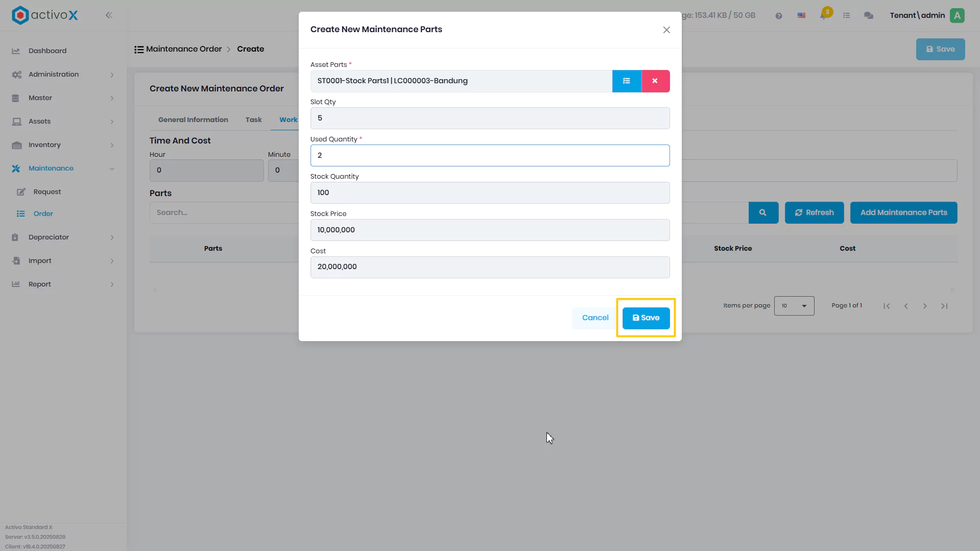The height and width of the screenshot is (551, 980).
Task: Click the Parts column header
Action: 213,249
